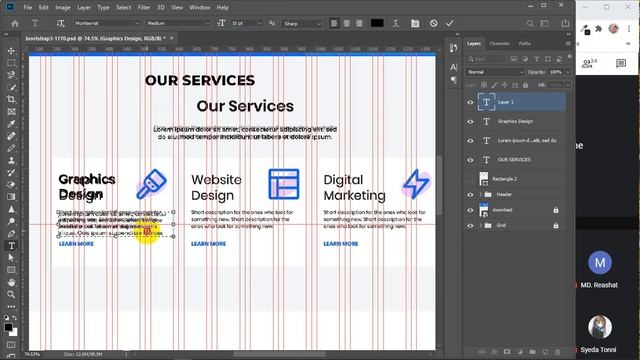
Task: Select the Pen tool
Action: (11, 233)
